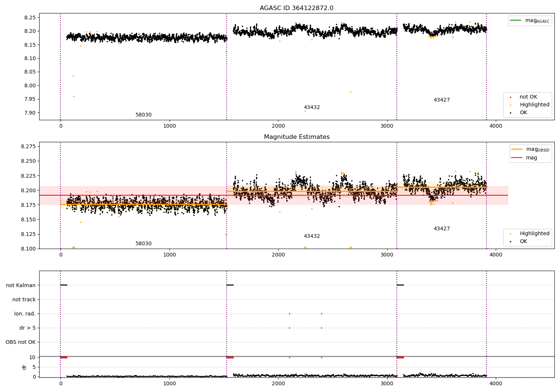The width and height of the screenshot is (560, 392).
Task: Click obsid label 43427 in the Magnitude Estimates plot
Action: tap(442, 229)
